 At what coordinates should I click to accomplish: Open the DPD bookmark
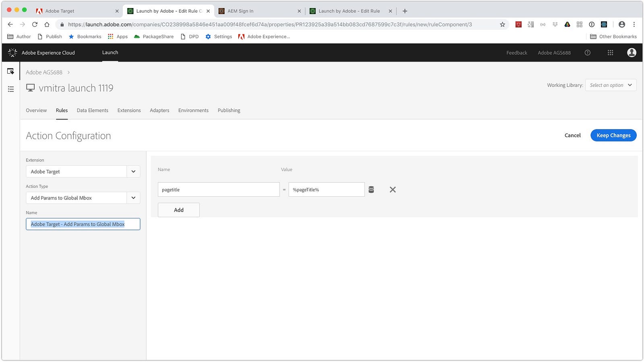point(190,37)
